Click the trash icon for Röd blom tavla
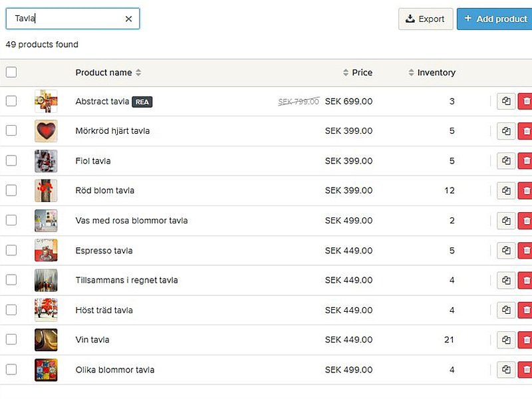This screenshot has width=532, height=399. tap(526, 191)
